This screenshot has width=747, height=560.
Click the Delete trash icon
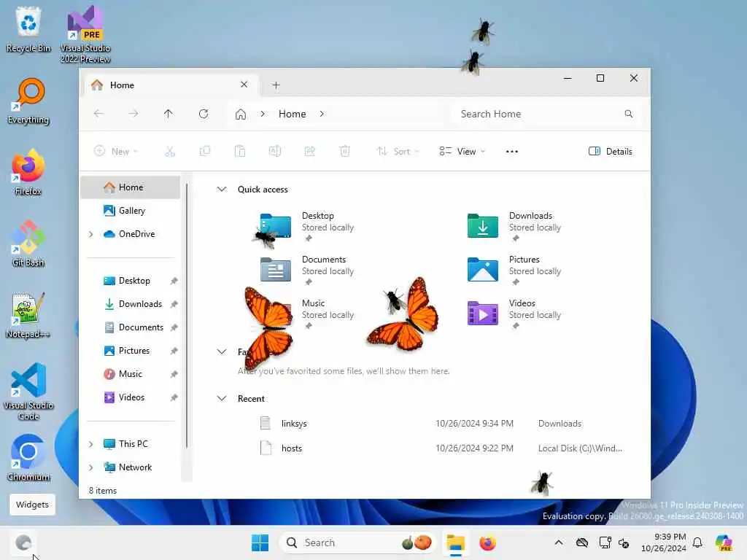click(345, 152)
